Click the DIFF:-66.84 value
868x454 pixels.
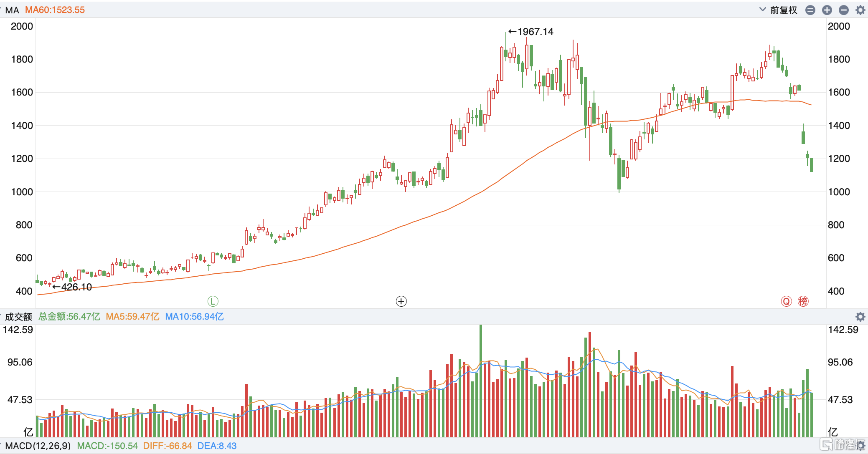(168, 446)
